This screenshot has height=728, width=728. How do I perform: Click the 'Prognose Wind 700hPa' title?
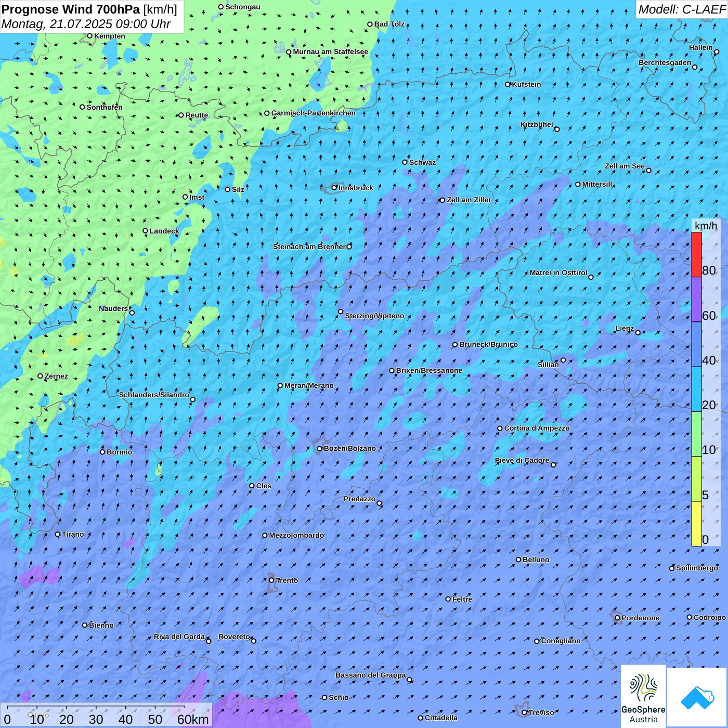[x=71, y=9]
